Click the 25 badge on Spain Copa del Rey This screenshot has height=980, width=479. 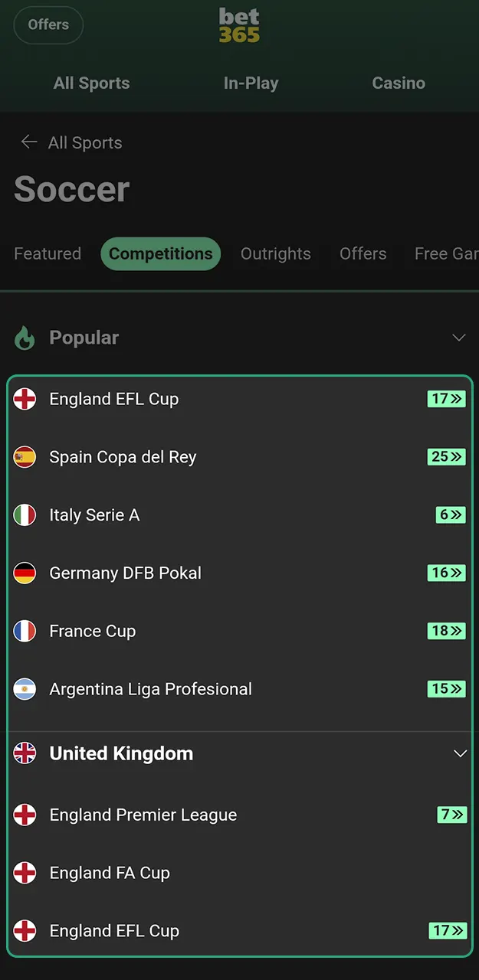(x=446, y=456)
